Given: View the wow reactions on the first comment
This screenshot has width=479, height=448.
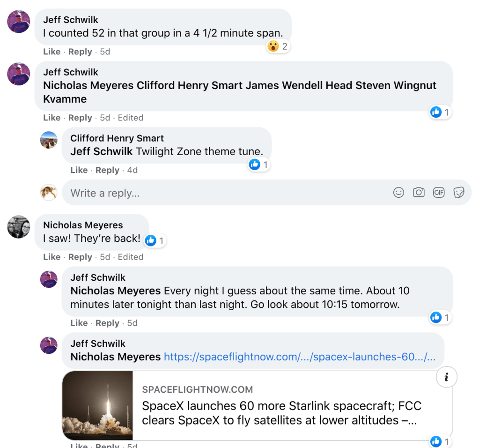Looking at the screenshot, I should [278, 46].
